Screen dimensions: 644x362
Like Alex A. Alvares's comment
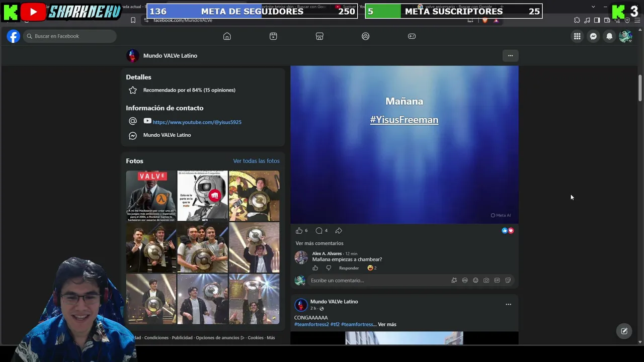tap(315, 268)
